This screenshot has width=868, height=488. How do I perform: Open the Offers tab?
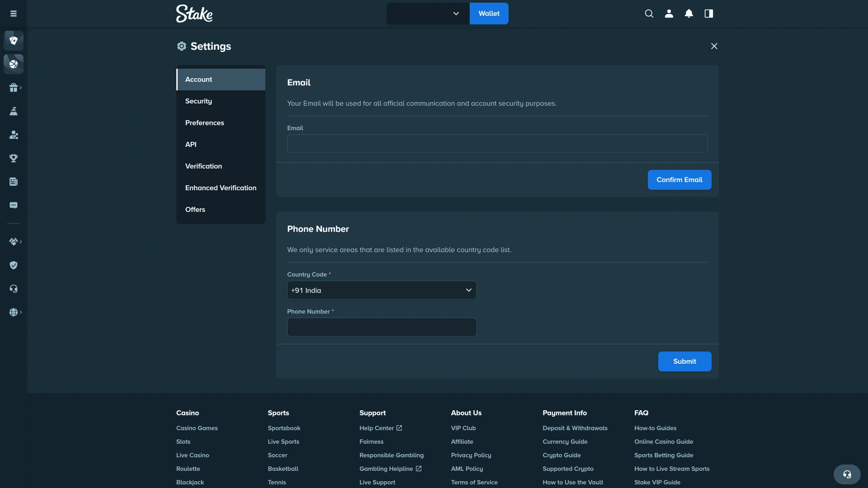point(221,210)
